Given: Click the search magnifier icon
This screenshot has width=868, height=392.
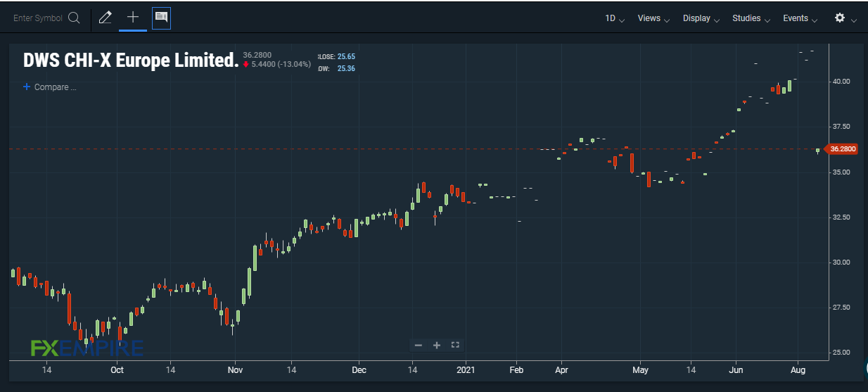Looking at the screenshot, I should pyautogui.click(x=74, y=18).
